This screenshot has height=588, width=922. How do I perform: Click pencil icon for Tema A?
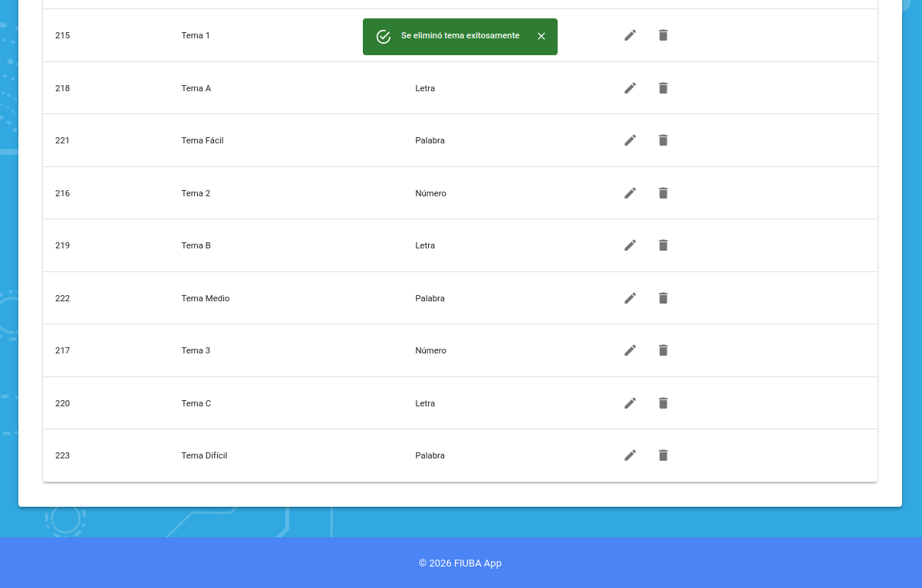pos(630,88)
